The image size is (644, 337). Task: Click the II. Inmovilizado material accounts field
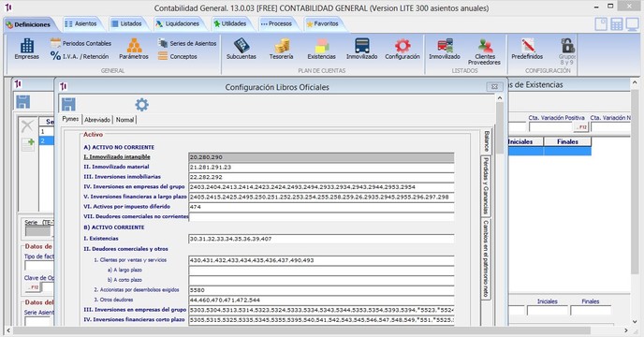[322, 168]
